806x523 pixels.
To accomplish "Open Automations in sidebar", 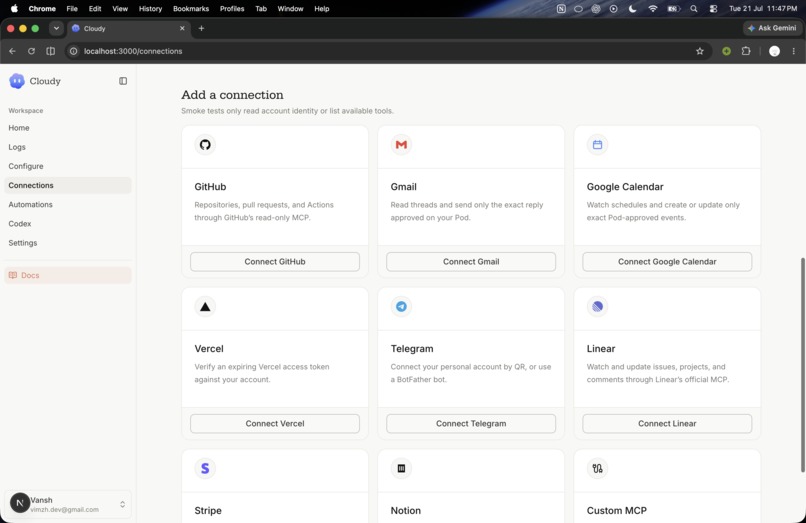I will [x=67, y=204].
